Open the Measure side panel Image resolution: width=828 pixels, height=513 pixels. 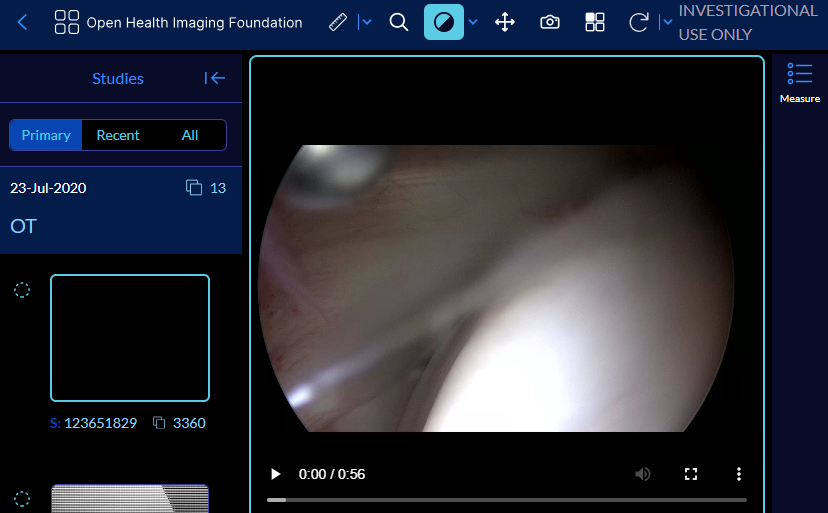click(x=799, y=82)
